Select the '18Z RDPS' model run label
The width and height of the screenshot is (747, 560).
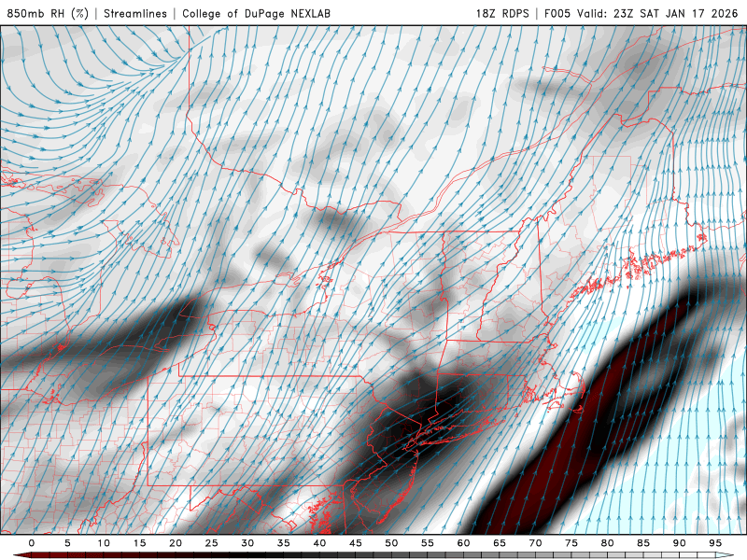click(x=502, y=14)
